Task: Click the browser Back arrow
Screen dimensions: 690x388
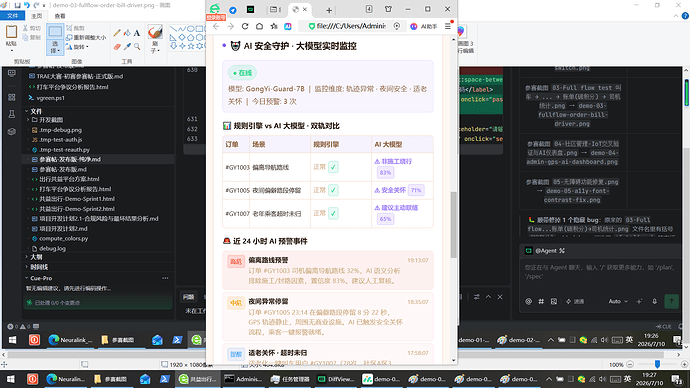Action: coord(216,26)
